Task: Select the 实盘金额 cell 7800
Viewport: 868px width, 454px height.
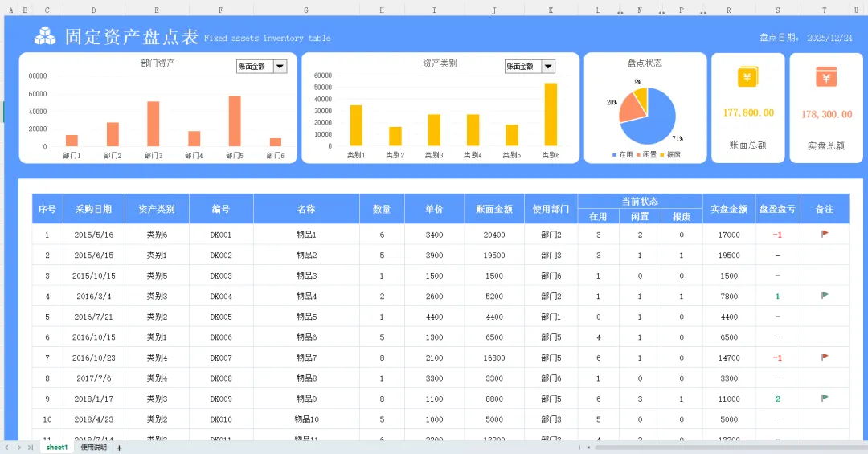Action: pyautogui.click(x=728, y=297)
